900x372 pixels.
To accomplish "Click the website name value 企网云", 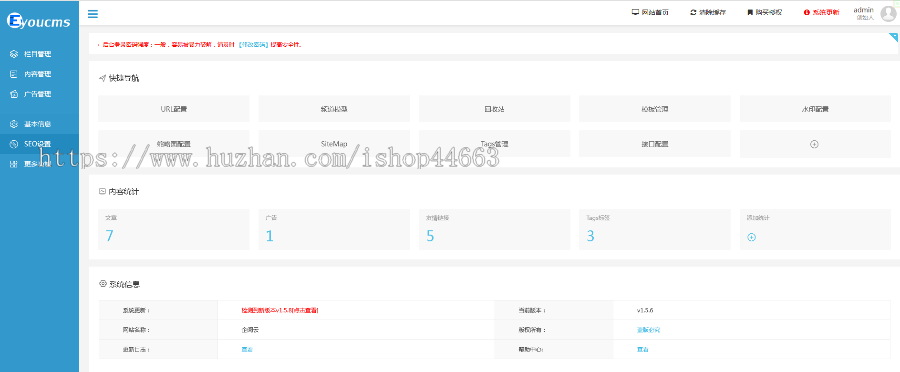I will click(x=250, y=330).
